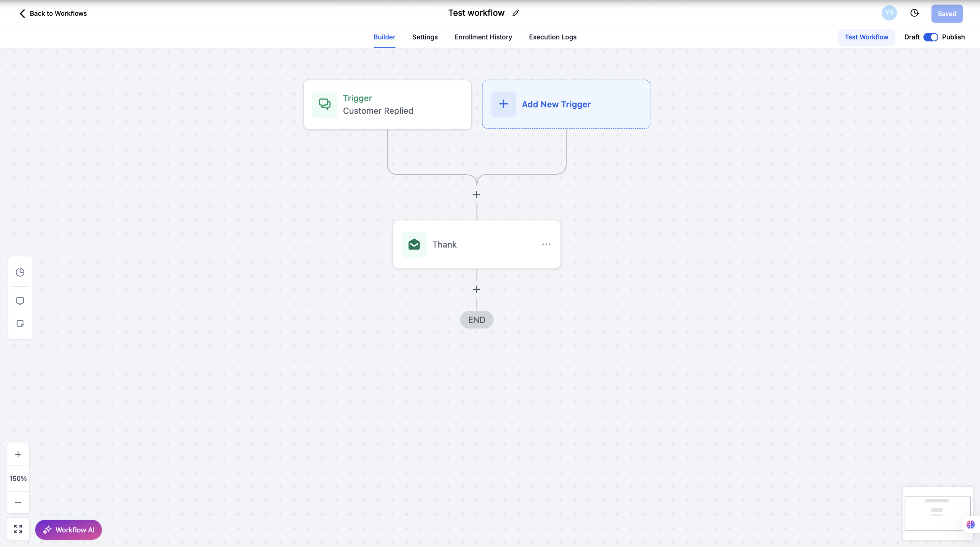The image size is (980, 547).
Task: Click the plus icon in Add New Trigger
Action: pyautogui.click(x=503, y=104)
